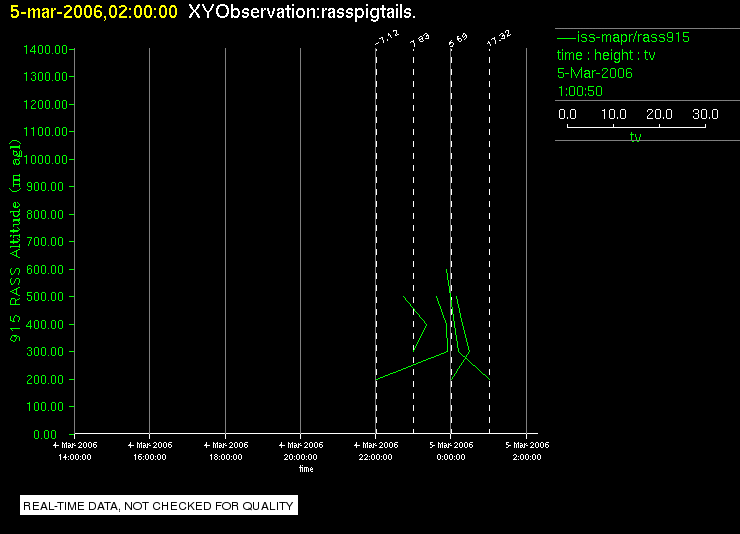
Task: Click the dashed-line value '7.83'
Action: [420, 41]
